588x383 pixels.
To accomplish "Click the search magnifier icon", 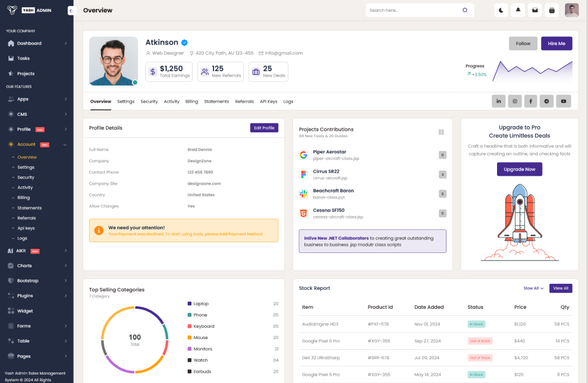I will click(x=465, y=10).
